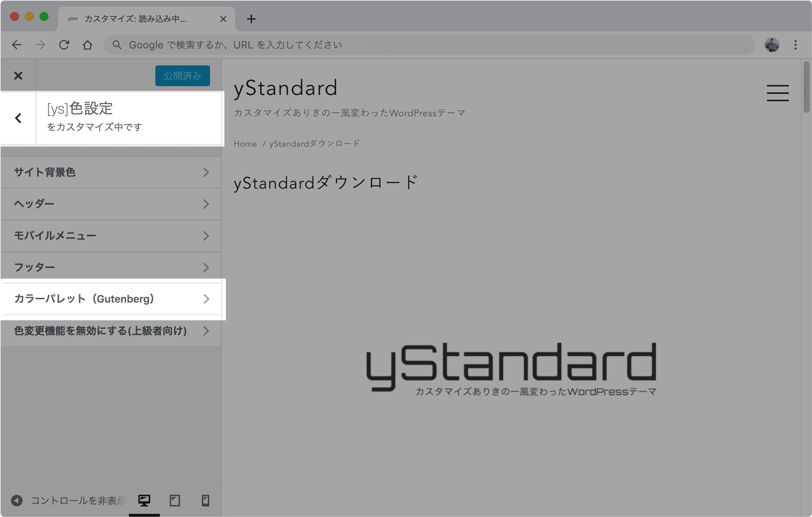Click the 公開済み publish button
Viewport: 812px width, 517px height.
tap(183, 76)
